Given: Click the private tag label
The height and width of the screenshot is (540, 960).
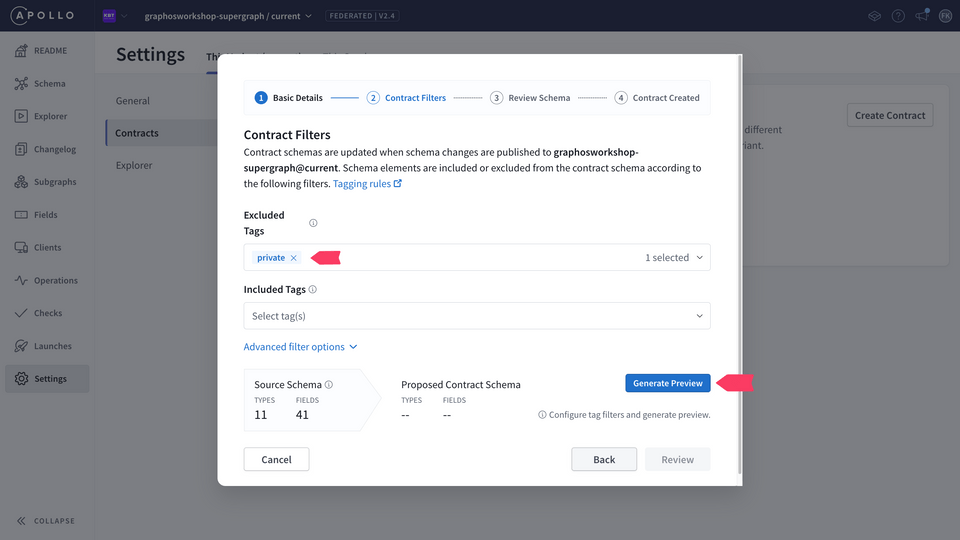Looking at the screenshot, I should [x=271, y=258].
